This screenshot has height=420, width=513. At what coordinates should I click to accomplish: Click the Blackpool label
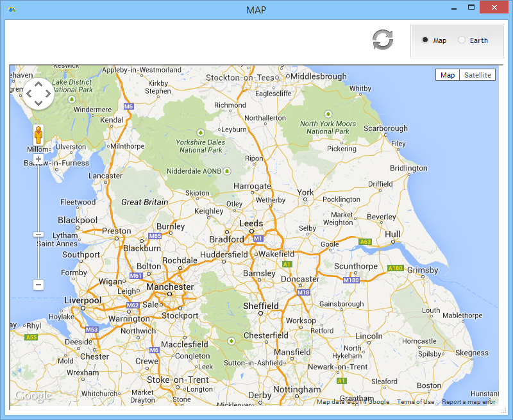click(x=78, y=220)
